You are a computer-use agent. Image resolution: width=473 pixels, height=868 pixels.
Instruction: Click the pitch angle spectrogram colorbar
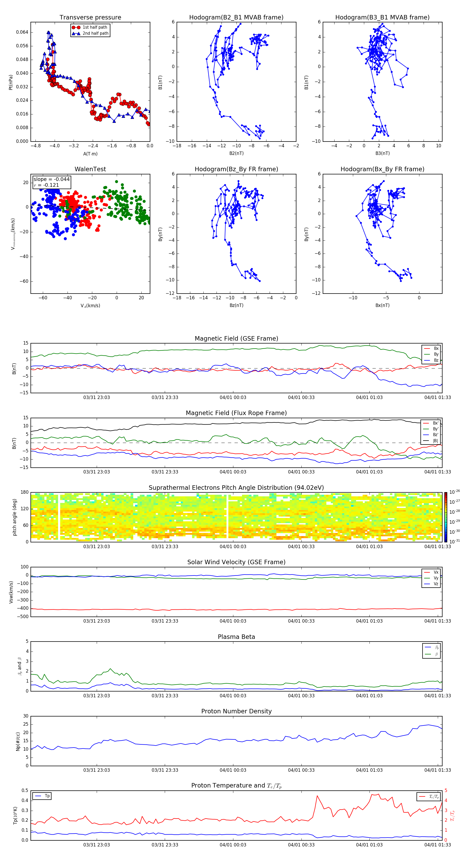[x=446, y=517]
